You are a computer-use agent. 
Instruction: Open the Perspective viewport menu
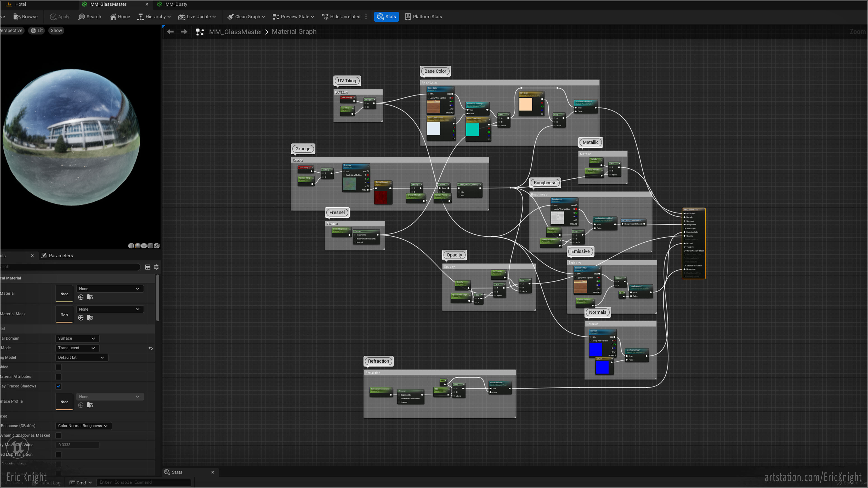[x=12, y=30]
